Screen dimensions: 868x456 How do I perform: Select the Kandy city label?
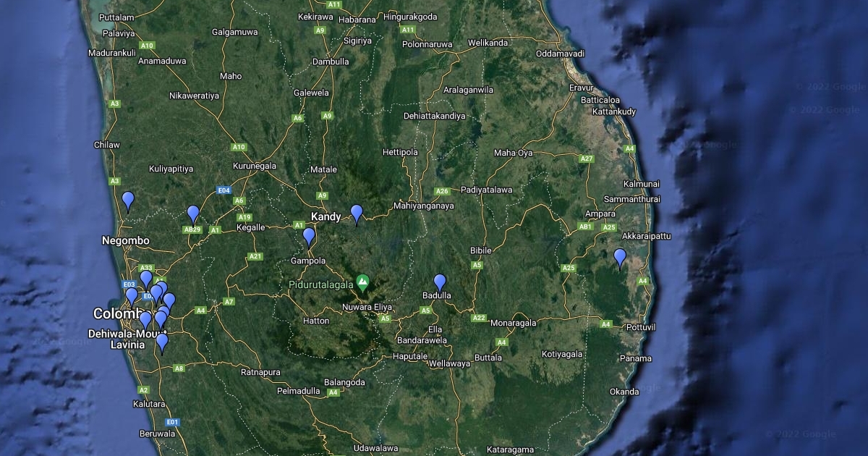(325, 217)
